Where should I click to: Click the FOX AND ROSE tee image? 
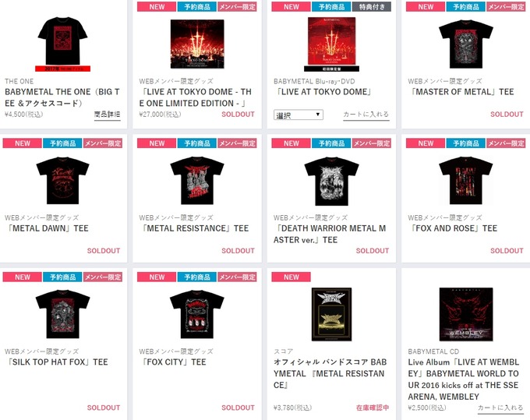pyautogui.click(x=466, y=180)
